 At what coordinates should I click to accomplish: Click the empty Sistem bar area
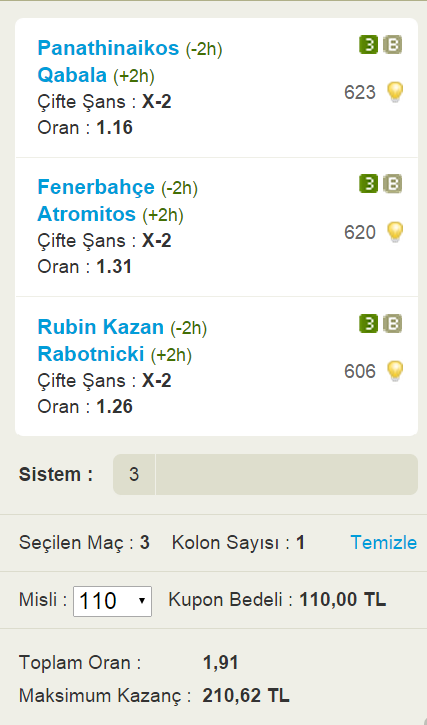tap(287, 474)
